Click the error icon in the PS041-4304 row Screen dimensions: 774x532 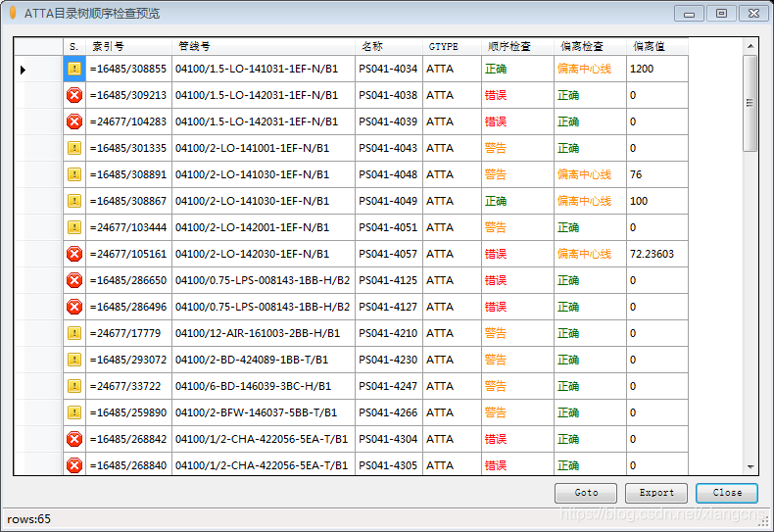(74, 439)
